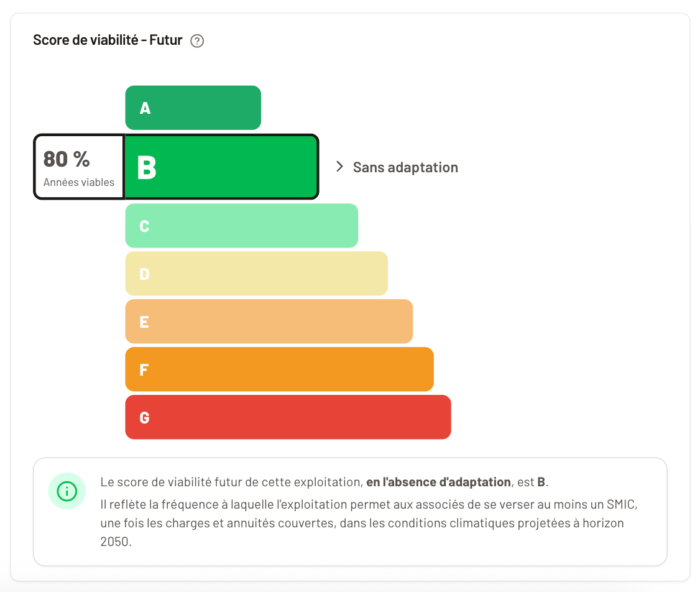Viewport: 700px width, 592px height.
Task: Select the red G score bar
Action: click(288, 417)
